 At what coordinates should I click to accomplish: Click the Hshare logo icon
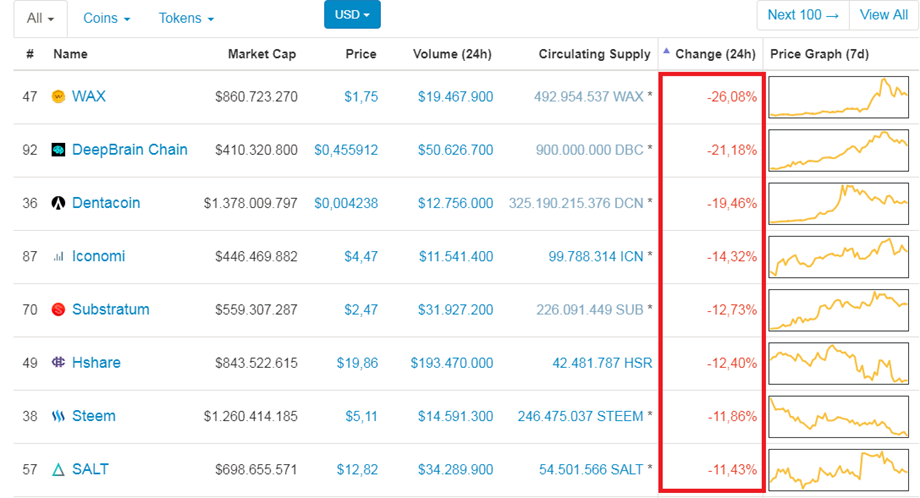coord(58,363)
